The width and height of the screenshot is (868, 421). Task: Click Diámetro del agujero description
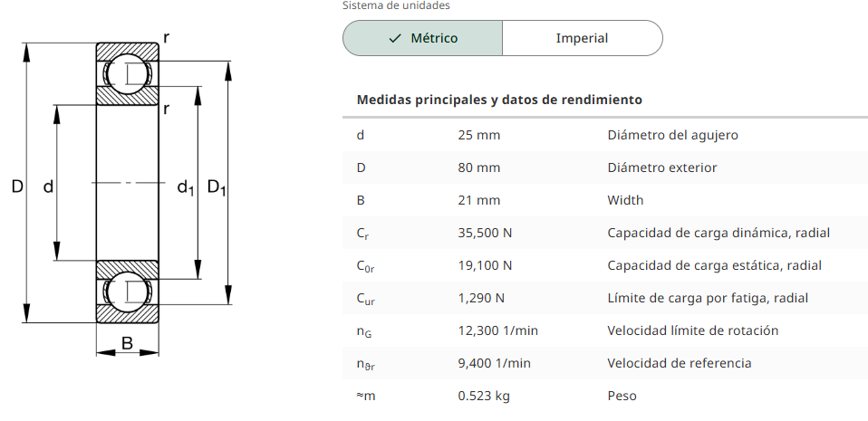tap(672, 135)
